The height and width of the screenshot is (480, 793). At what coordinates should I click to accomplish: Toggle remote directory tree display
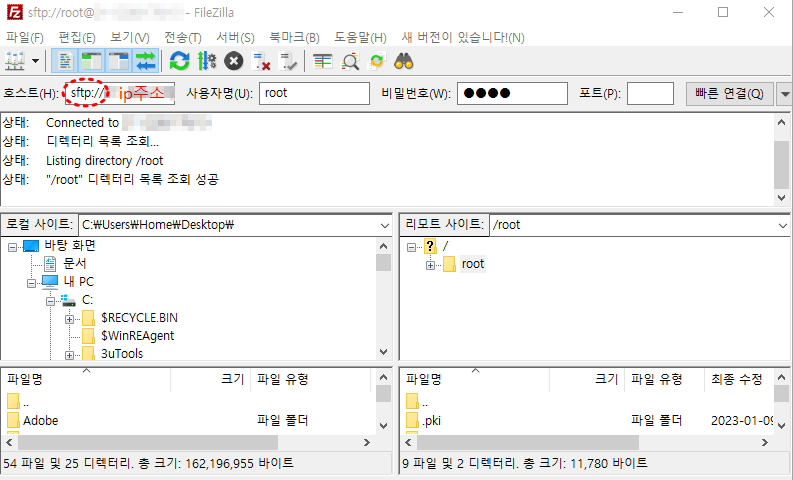point(119,62)
